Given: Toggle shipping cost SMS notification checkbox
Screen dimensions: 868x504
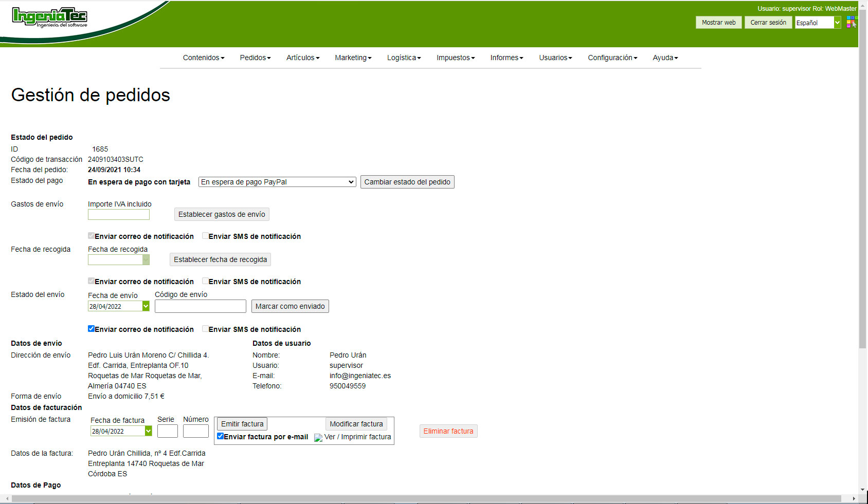Looking at the screenshot, I should [x=205, y=236].
